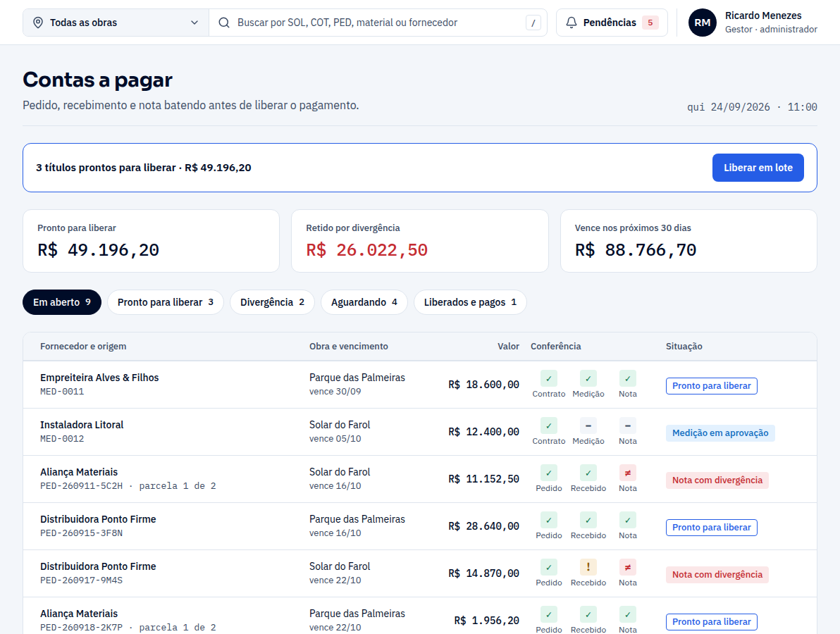Open the Vence nos próximos 30 dias card

pyautogui.click(x=688, y=241)
